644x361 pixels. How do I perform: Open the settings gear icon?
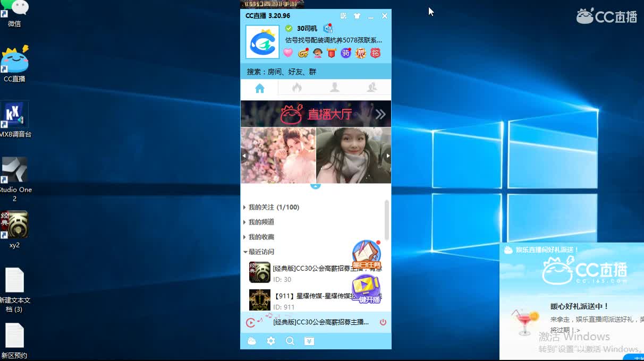pyautogui.click(x=271, y=341)
